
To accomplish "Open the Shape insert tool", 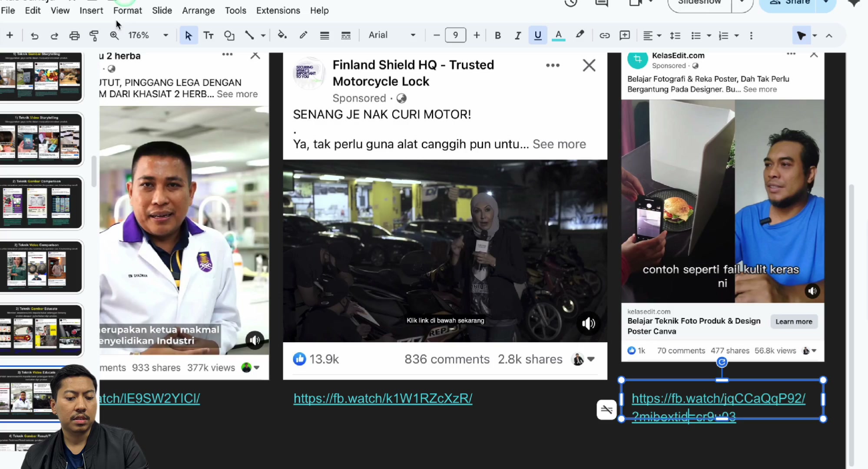I will point(229,36).
